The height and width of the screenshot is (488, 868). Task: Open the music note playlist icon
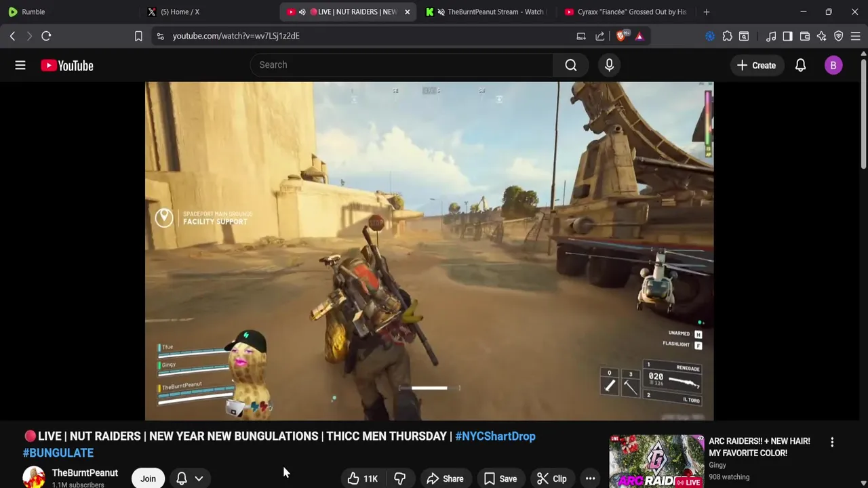coord(771,36)
